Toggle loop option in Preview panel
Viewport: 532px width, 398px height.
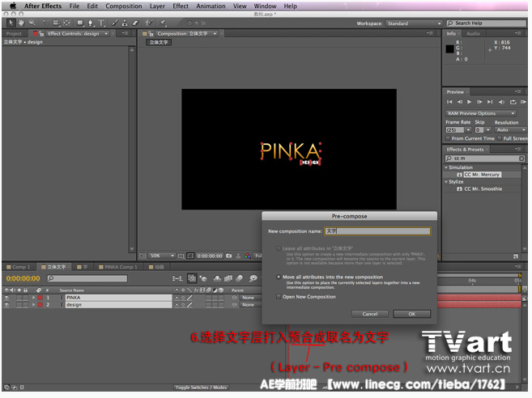[x=513, y=102]
